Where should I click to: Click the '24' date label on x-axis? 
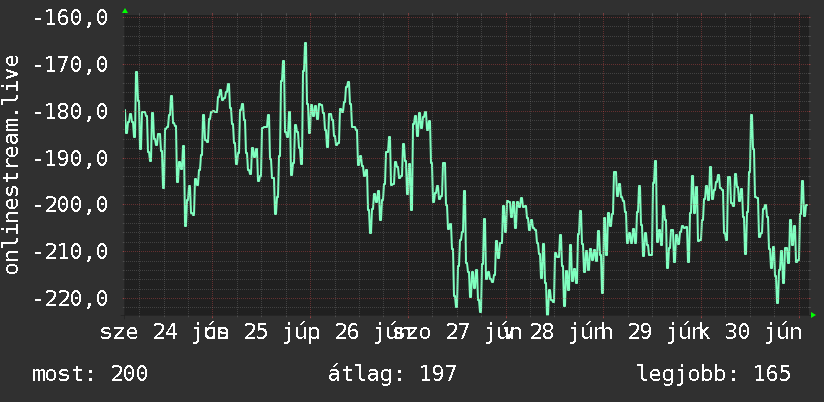166,332
